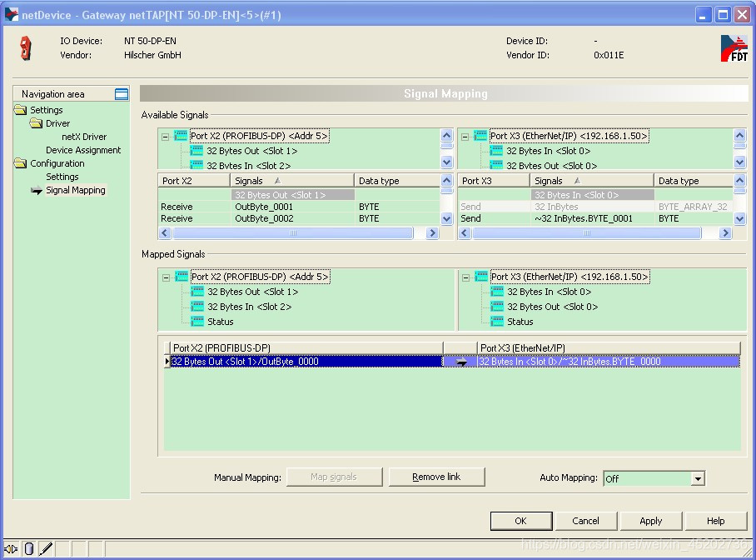Select the OutByte_0002 signal row
The image size is (756, 560).
(x=299, y=218)
